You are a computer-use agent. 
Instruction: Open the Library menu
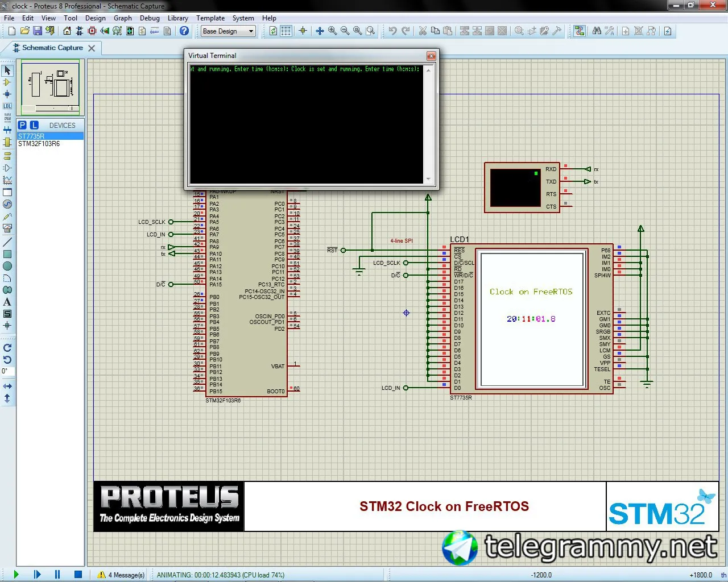[x=178, y=18]
